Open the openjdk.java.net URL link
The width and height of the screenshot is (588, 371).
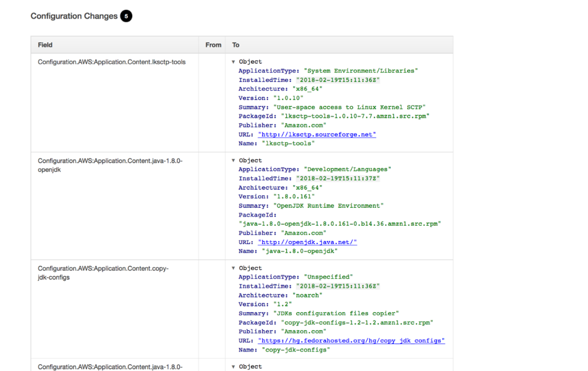tap(307, 242)
